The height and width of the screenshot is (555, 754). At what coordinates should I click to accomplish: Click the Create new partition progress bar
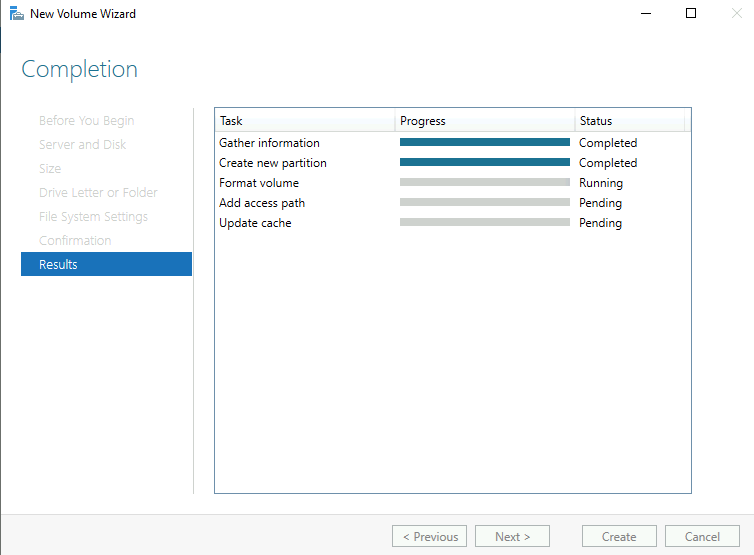coord(485,163)
